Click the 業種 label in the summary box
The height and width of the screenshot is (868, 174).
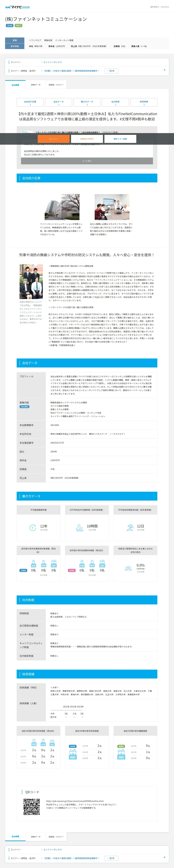14,40
